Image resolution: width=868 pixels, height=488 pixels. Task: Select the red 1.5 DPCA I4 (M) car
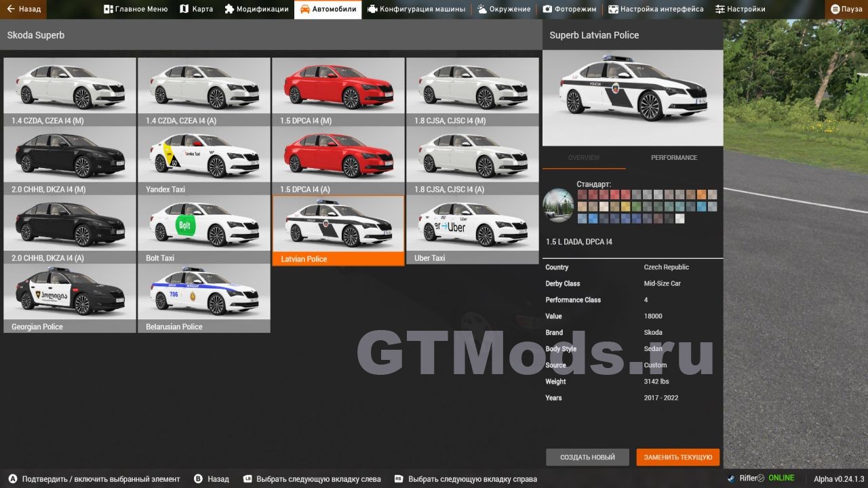pyautogui.click(x=338, y=91)
